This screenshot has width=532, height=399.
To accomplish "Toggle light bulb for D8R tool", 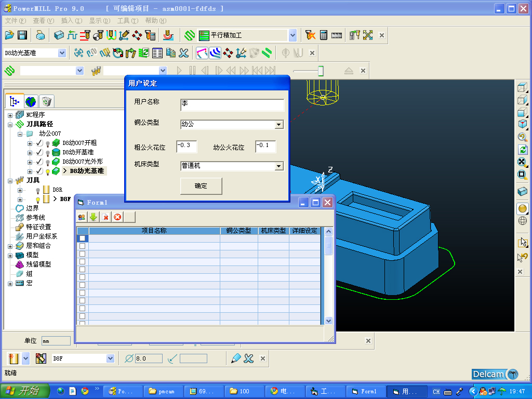I will (38, 191).
